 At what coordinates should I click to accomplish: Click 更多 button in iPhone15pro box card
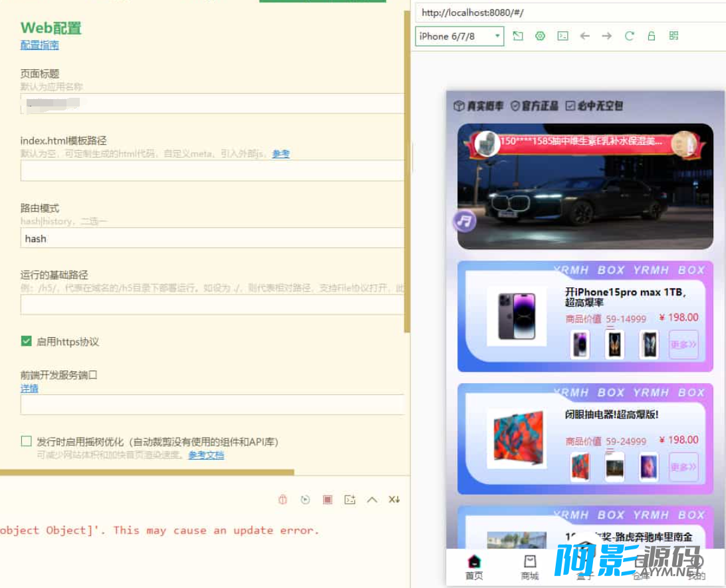[x=683, y=345]
